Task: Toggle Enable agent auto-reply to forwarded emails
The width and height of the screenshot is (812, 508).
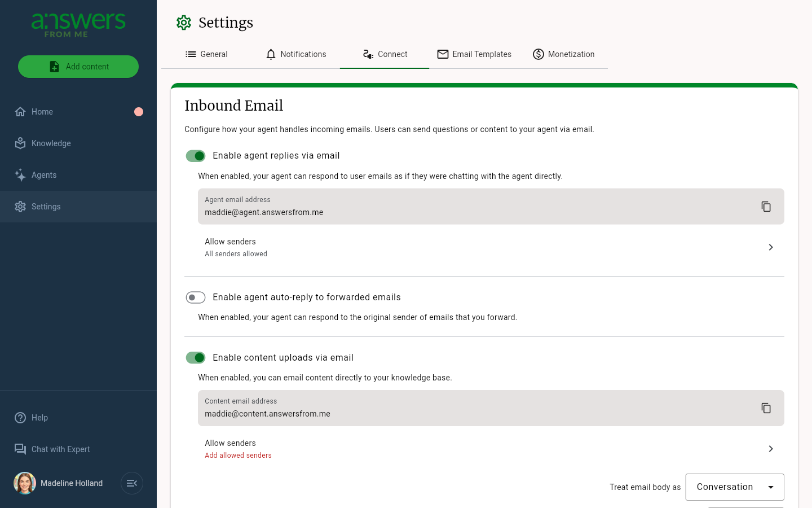Action: [x=196, y=297]
